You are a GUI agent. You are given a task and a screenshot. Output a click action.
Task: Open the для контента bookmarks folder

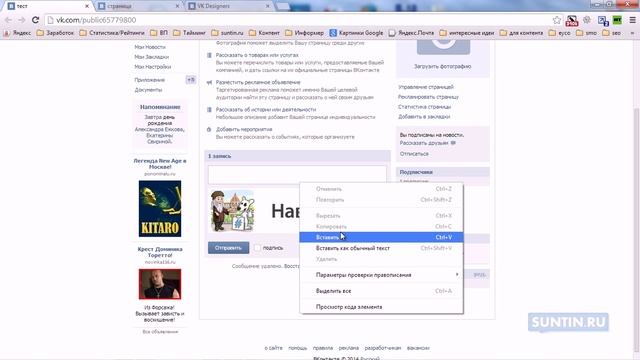pos(521,33)
